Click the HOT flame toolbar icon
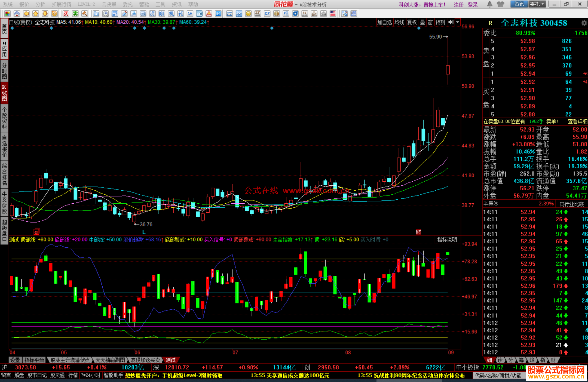Screen dimensions: 588x382 coord(209,14)
